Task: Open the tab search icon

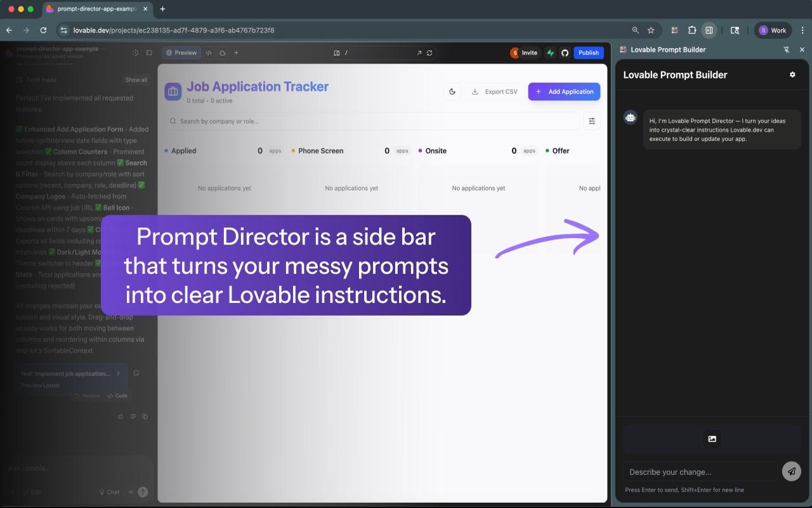Action: [x=735, y=30]
